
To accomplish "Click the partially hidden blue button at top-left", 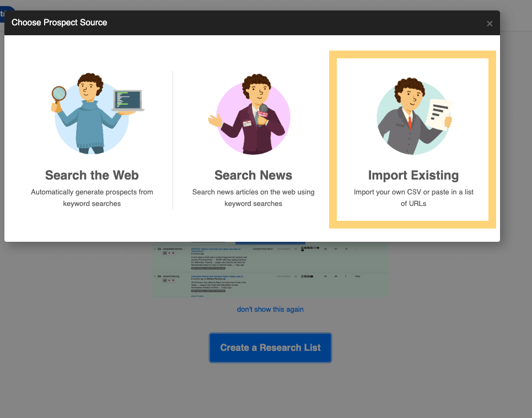I will [7, 12].
